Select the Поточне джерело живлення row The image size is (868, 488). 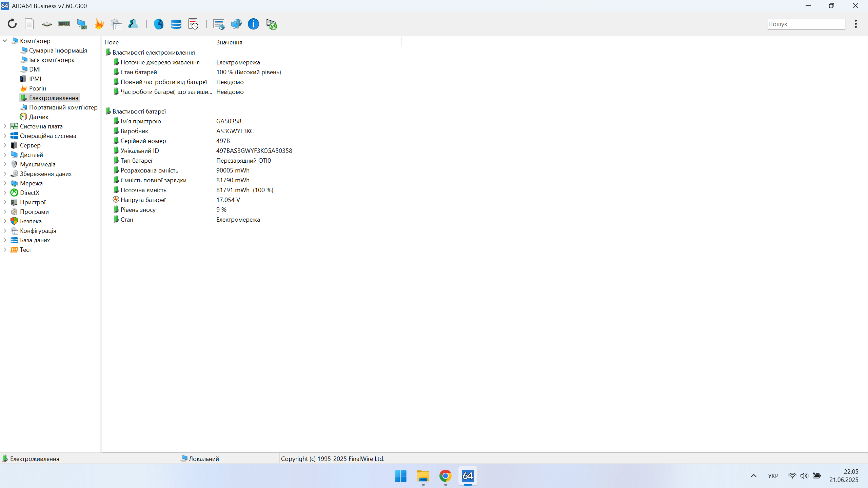[253, 62]
